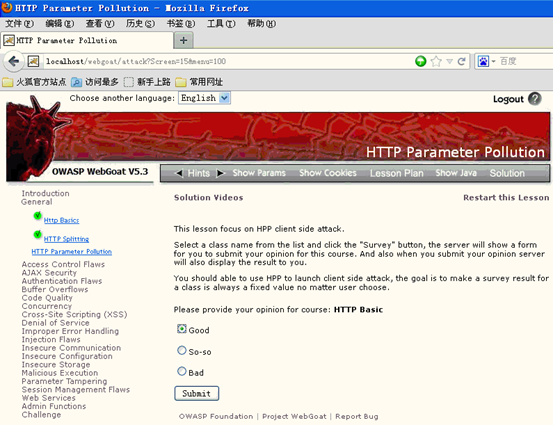Viewport: 553px width, 425px height.
Task: Expand the Session Management Flaws category
Action: click(x=75, y=389)
